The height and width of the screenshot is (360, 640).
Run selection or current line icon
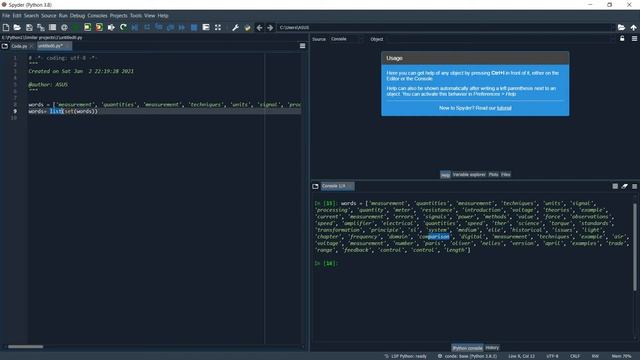(111, 27)
